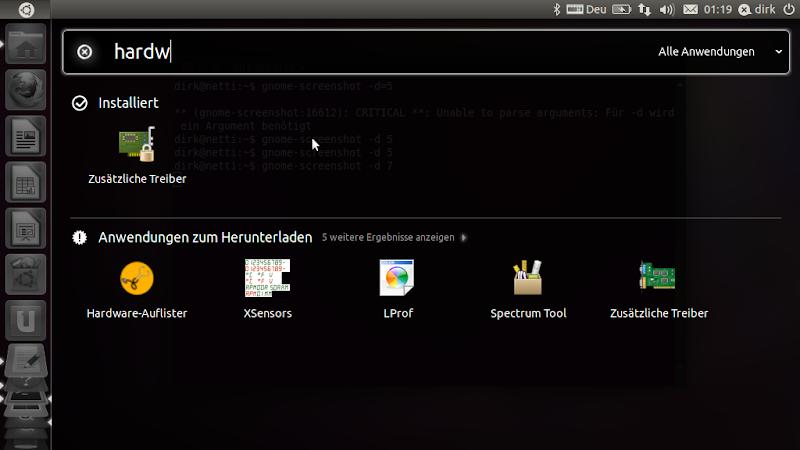Viewport: 800px width, 450px height.
Task: Open the battery status indicator
Action: [x=621, y=9]
